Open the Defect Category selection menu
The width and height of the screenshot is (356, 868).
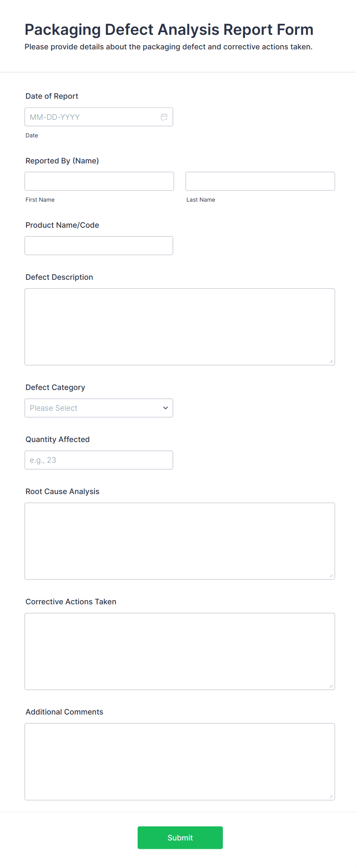[x=99, y=408]
